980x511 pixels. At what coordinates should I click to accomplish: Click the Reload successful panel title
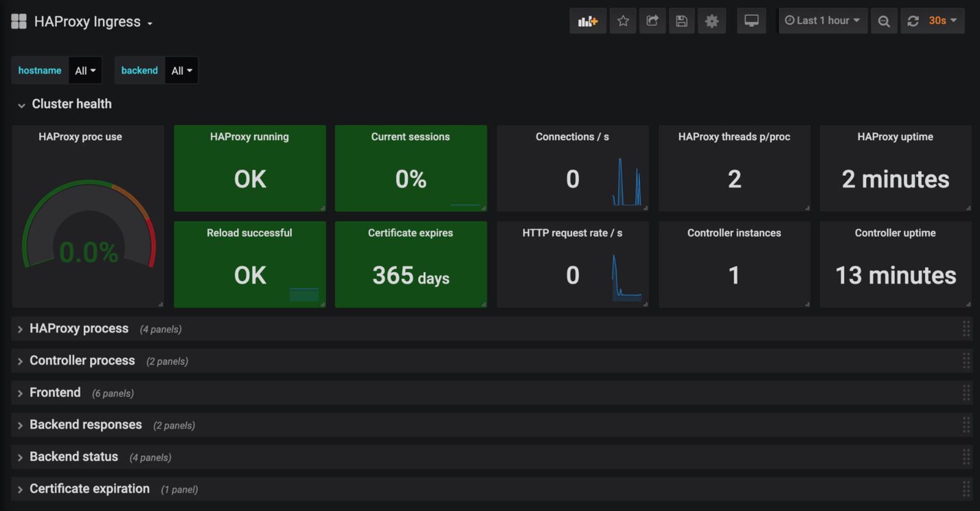pyautogui.click(x=249, y=233)
